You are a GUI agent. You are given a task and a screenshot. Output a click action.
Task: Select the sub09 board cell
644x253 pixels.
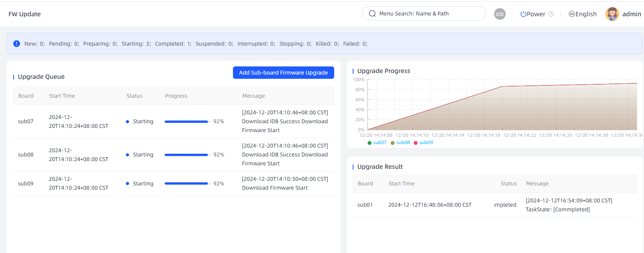pos(25,183)
